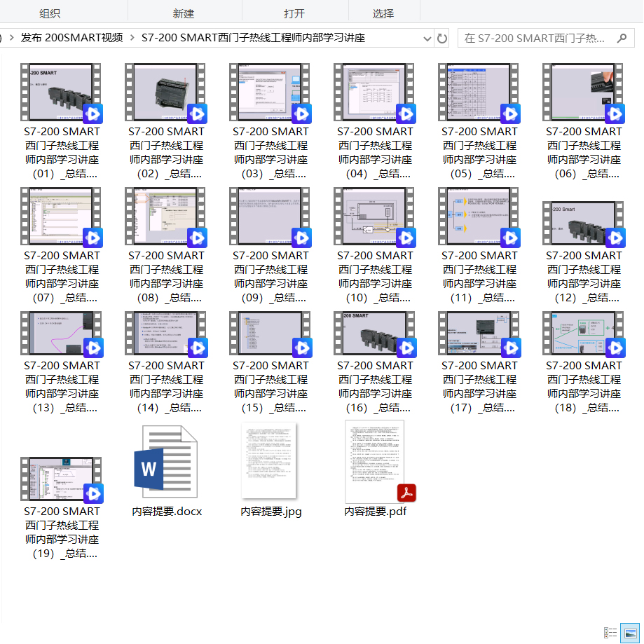Open the 选择 ribbon group
644x644 pixels.
(x=383, y=13)
